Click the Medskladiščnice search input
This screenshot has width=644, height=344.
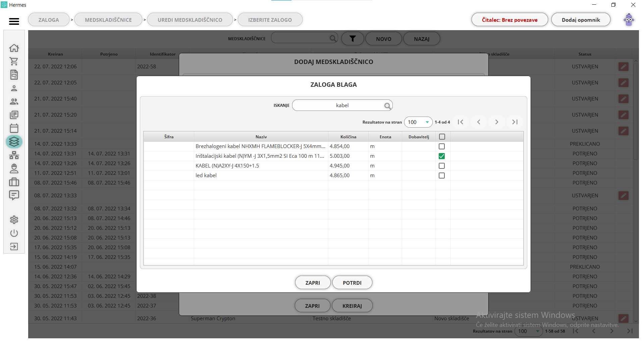click(x=305, y=38)
